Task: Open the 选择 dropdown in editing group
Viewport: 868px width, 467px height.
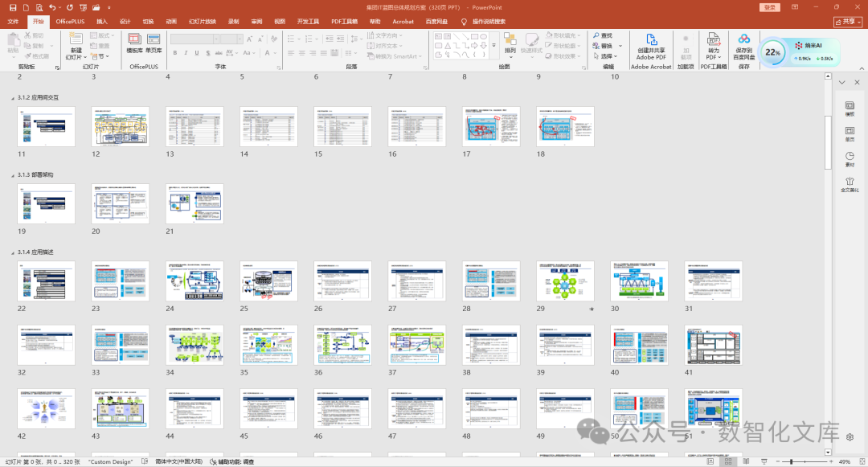Action: [x=605, y=56]
